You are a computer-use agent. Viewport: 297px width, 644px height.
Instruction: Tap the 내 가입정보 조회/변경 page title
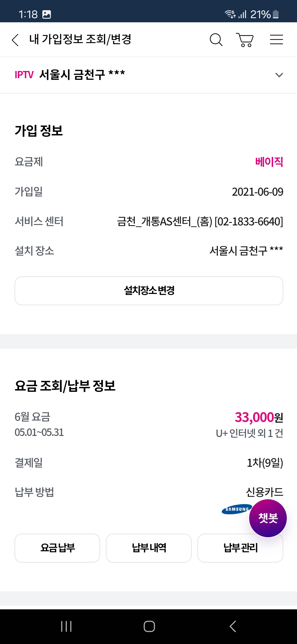tap(80, 39)
